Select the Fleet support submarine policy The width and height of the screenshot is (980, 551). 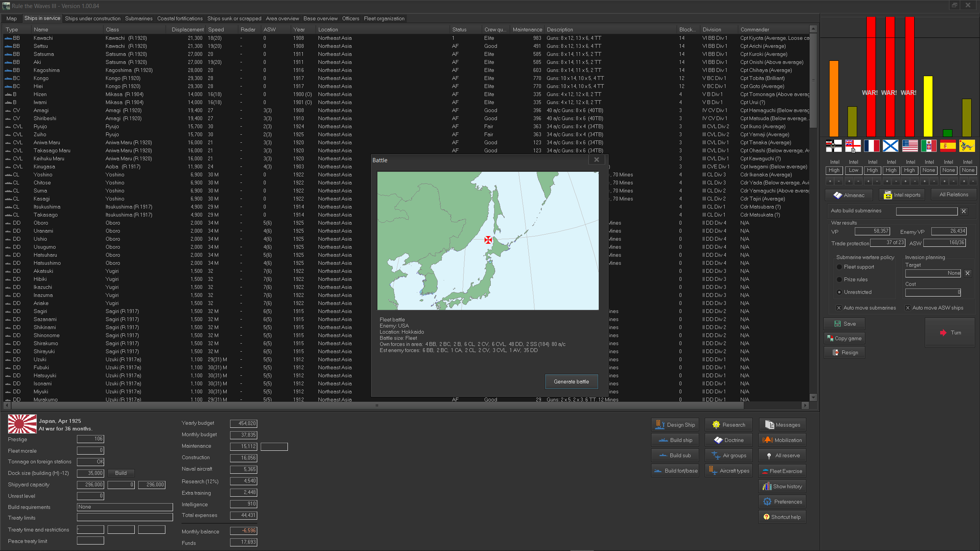point(840,267)
